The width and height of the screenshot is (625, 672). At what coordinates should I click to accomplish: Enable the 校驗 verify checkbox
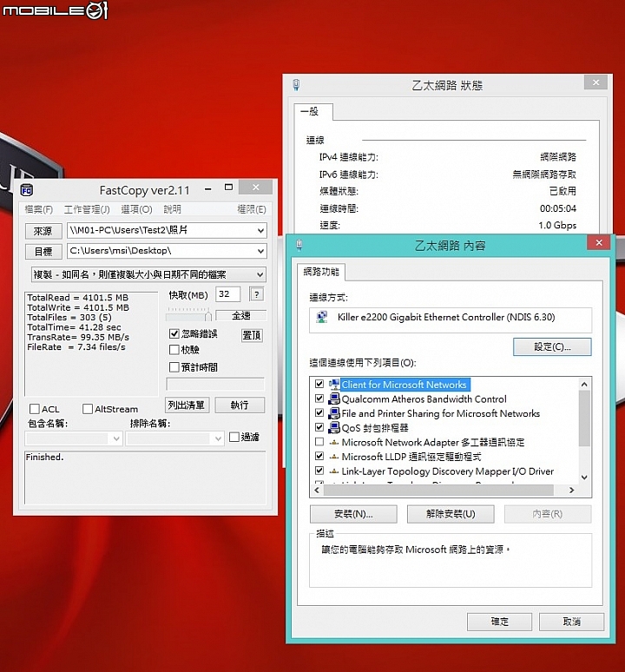click(x=174, y=350)
